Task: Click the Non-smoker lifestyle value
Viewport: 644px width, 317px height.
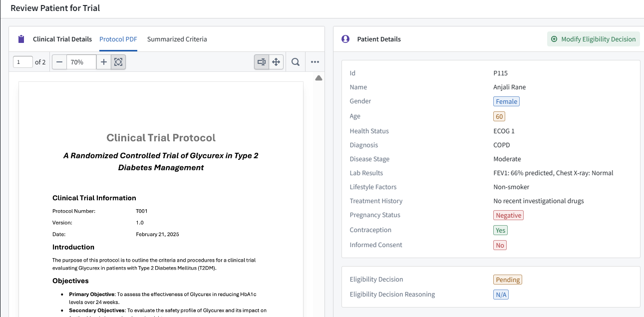Action: tap(511, 187)
